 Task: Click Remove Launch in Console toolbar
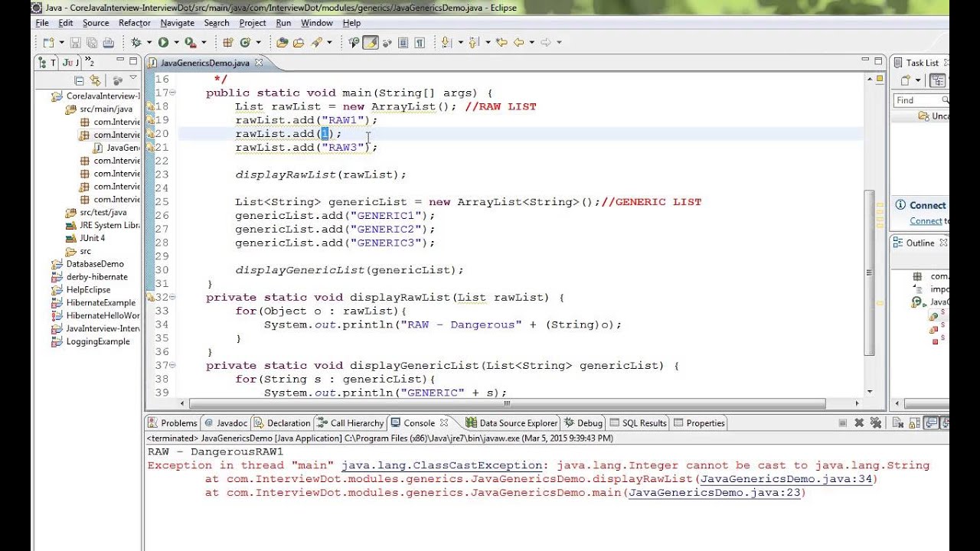(859, 422)
